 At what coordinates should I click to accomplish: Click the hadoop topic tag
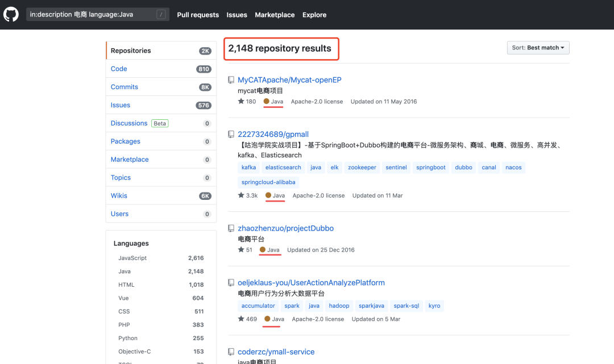[339, 306]
